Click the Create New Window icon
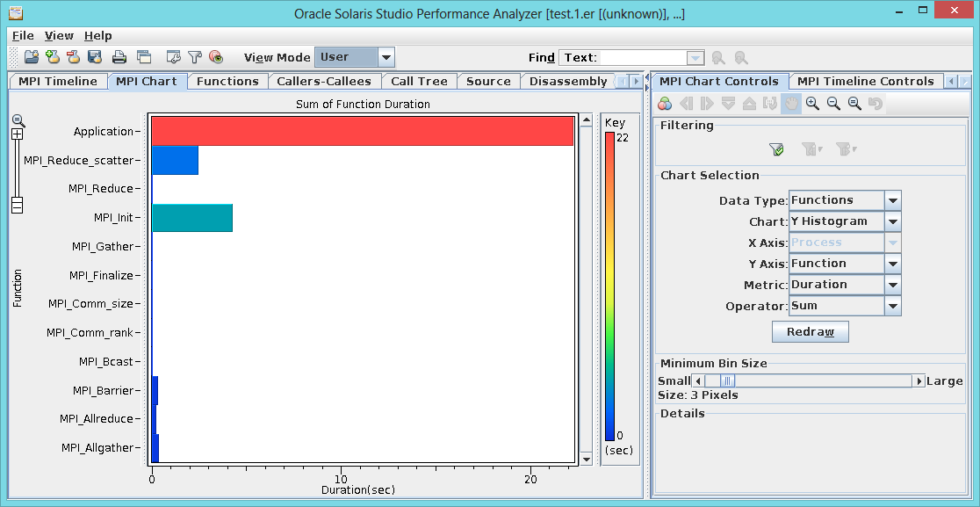 [144, 57]
